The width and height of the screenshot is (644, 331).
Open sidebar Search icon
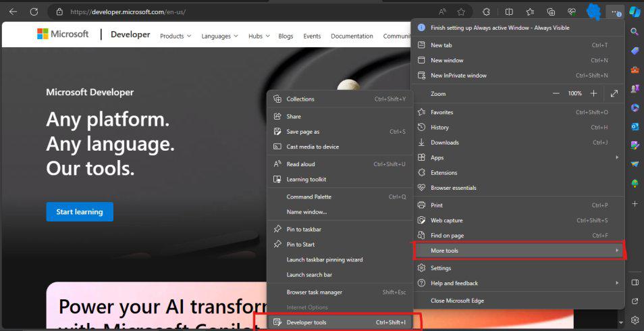click(635, 32)
